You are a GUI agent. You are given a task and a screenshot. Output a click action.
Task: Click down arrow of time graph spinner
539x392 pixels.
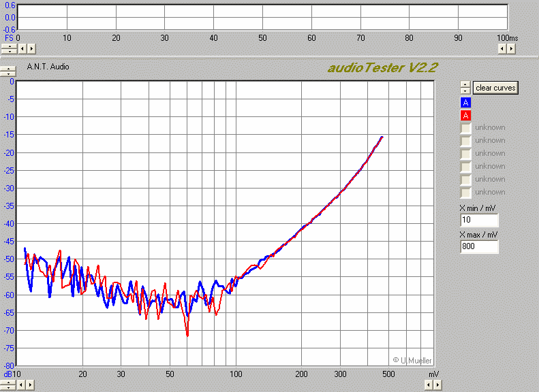click(10, 51)
